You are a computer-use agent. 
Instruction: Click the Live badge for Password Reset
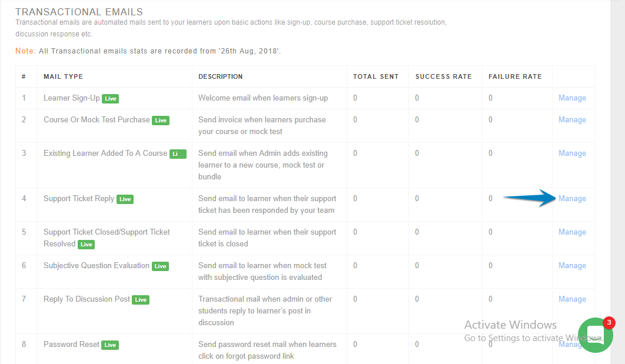coord(110,345)
